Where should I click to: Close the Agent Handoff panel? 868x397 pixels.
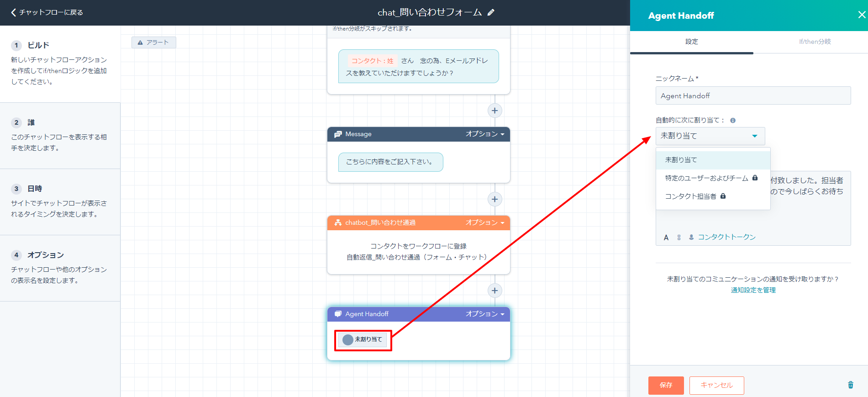(862, 15)
